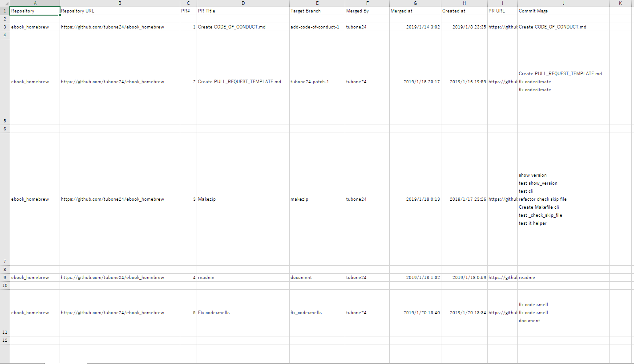Image resolution: width=634 pixels, height=364 pixels.
Task: Select column A header
Action: (35, 3)
